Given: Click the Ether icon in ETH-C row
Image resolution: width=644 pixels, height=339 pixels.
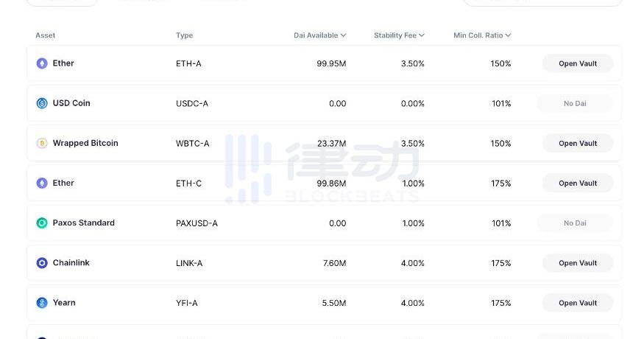Looking at the screenshot, I should click(x=42, y=183).
